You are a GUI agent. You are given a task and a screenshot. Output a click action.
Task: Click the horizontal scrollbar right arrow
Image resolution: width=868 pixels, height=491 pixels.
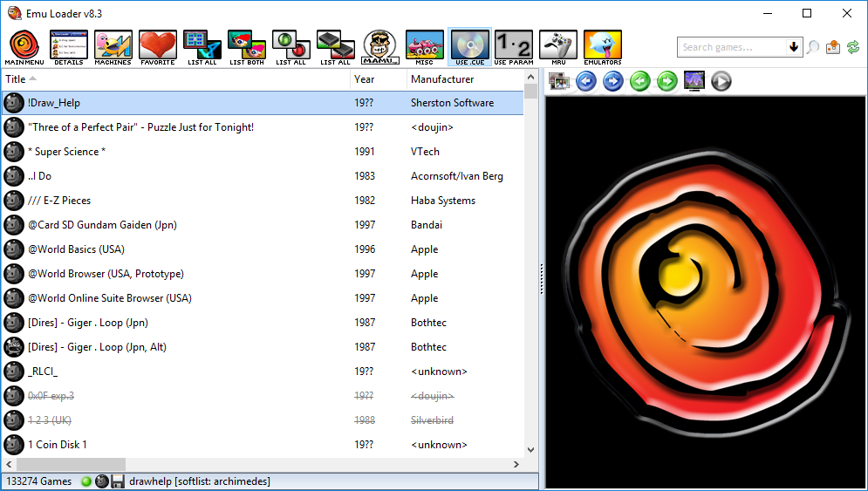516,465
